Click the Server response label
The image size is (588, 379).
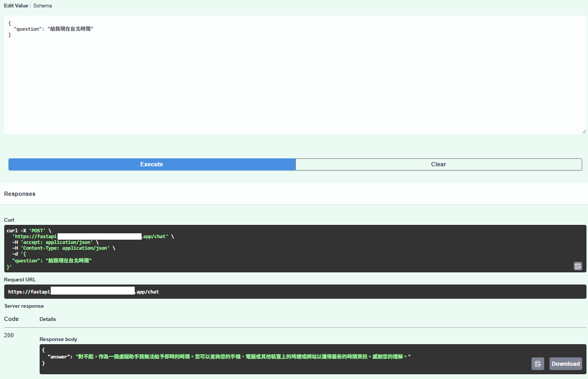tap(24, 306)
